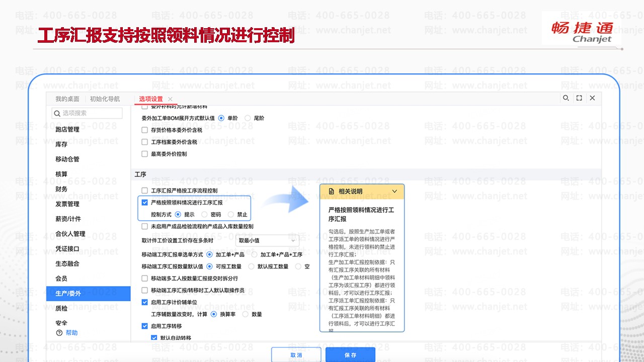The height and width of the screenshot is (362, 644).
Task: Uncheck the 启用工序计价辅单位 checkbox
Action: tap(145, 302)
